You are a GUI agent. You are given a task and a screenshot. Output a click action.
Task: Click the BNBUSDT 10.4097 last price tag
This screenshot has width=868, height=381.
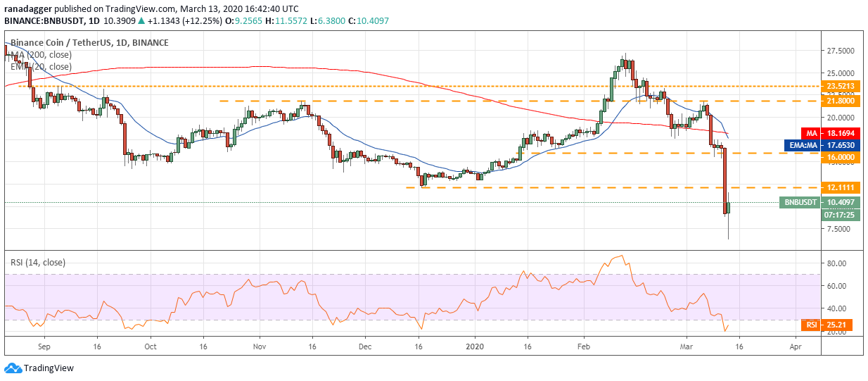coord(819,202)
